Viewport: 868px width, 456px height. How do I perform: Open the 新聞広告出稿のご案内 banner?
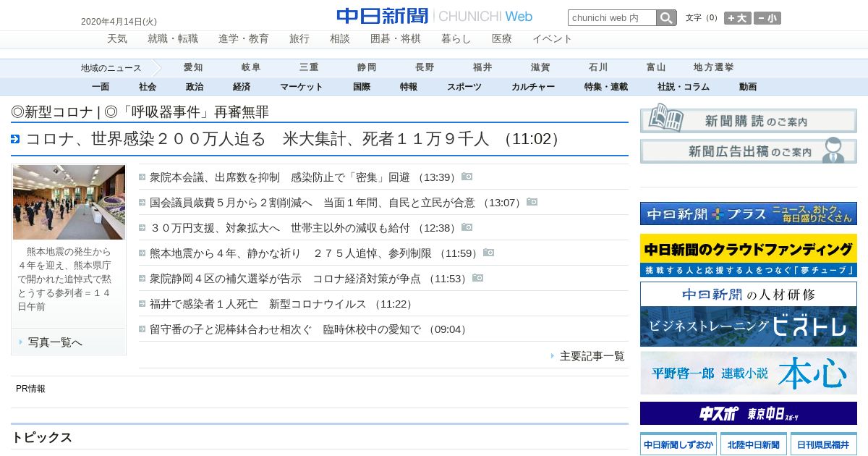[749, 151]
